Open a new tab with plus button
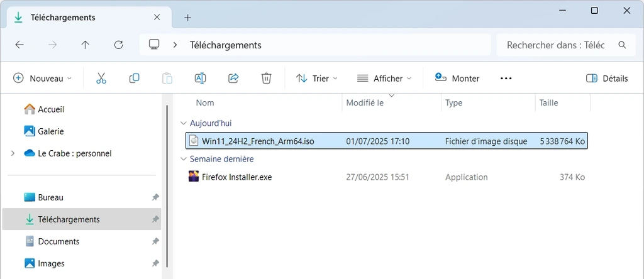Screen dimensions: 644x279 [187, 18]
